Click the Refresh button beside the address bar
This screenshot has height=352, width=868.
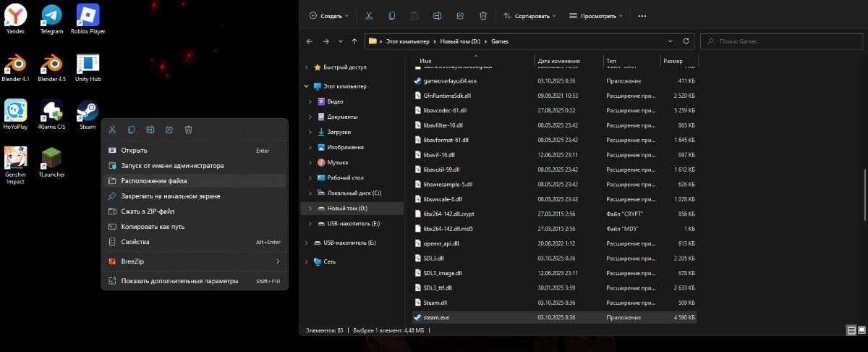coord(685,41)
